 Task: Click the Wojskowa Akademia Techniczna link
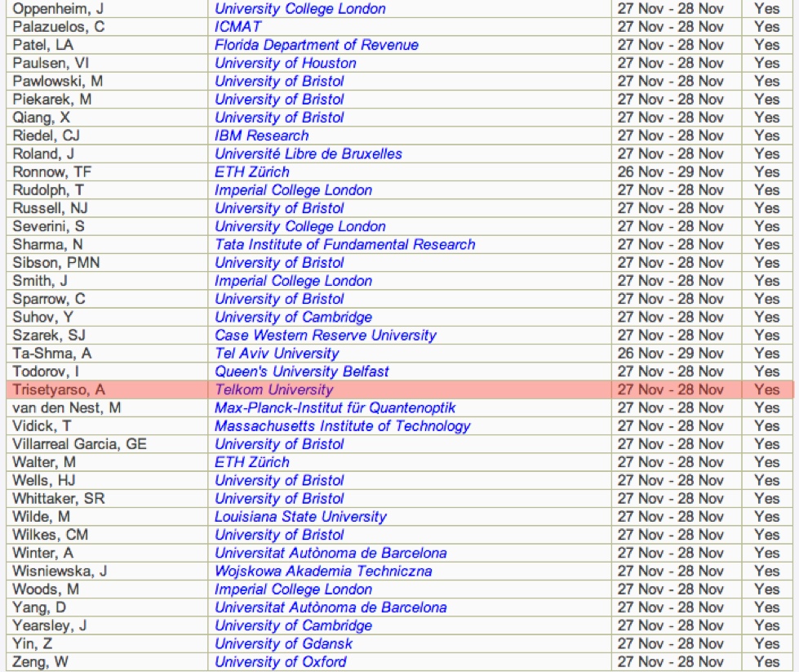(323, 571)
